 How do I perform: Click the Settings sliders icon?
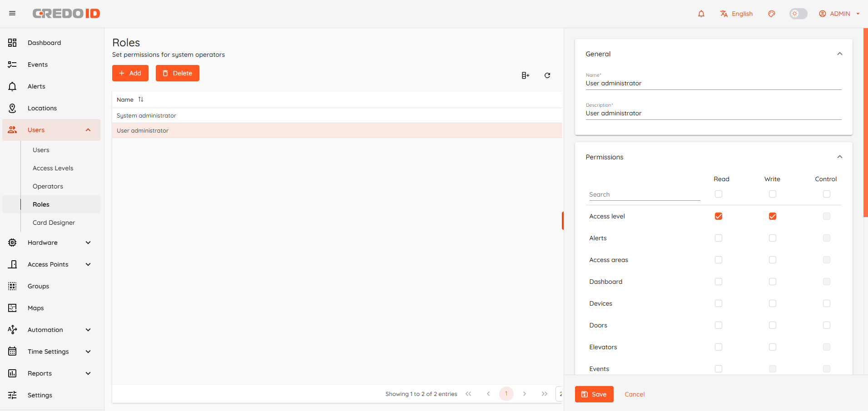click(x=12, y=395)
